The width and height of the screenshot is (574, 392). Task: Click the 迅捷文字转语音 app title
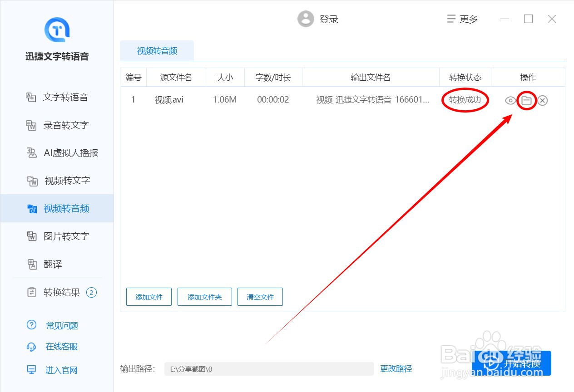click(x=57, y=56)
